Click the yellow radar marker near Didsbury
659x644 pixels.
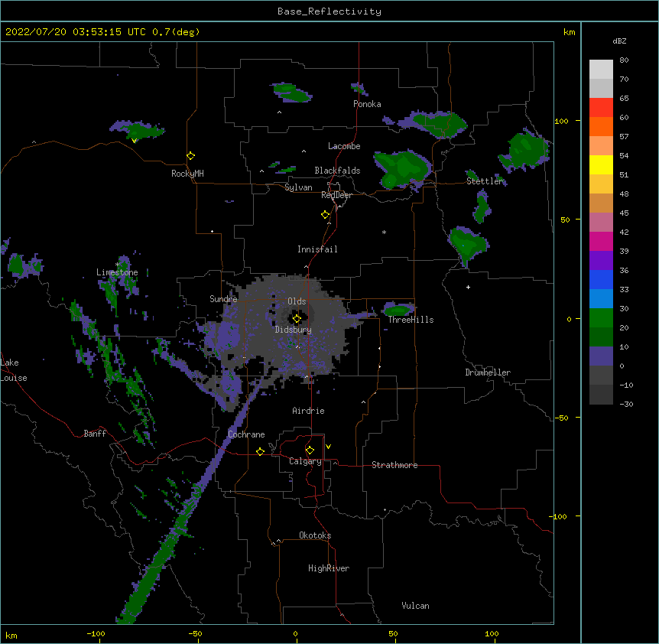click(x=297, y=319)
